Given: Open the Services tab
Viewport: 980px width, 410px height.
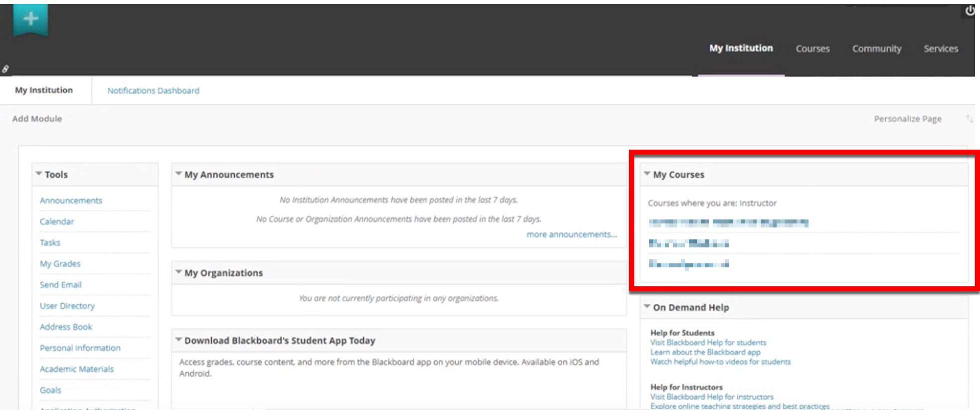Looking at the screenshot, I should tap(941, 49).
